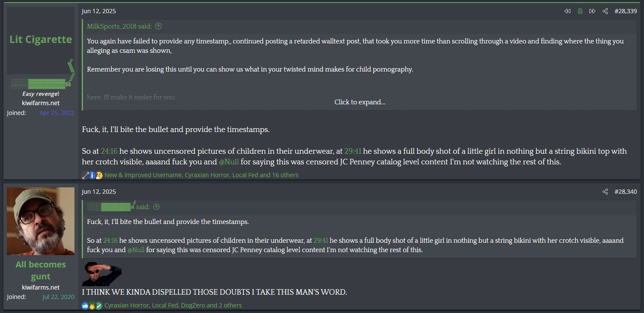Open post permalink #28,340

point(625,192)
